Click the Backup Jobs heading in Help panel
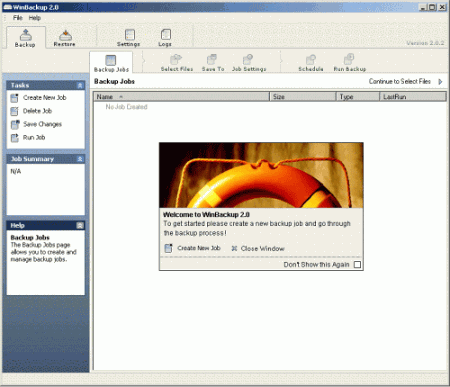Viewport: 450px width, 387px height. 30,238
